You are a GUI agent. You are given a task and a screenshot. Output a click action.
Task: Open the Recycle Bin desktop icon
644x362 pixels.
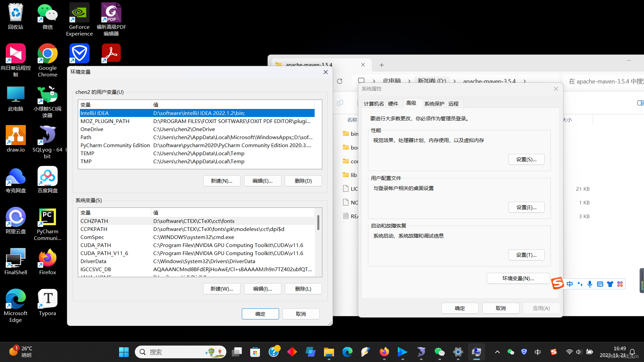pyautogui.click(x=16, y=16)
